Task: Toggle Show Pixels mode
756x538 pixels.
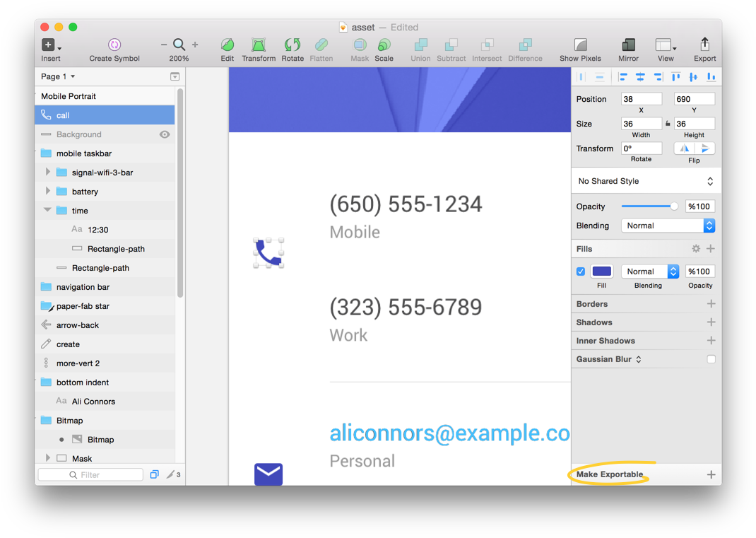Action: (580, 45)
